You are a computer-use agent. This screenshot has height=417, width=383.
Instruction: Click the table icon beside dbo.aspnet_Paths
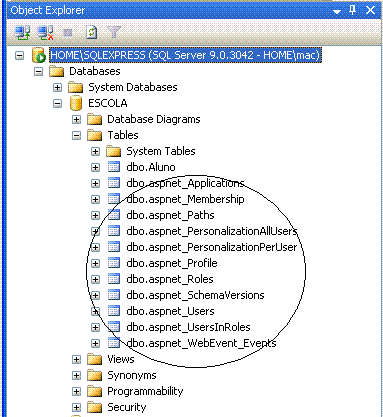pos(114,215)
